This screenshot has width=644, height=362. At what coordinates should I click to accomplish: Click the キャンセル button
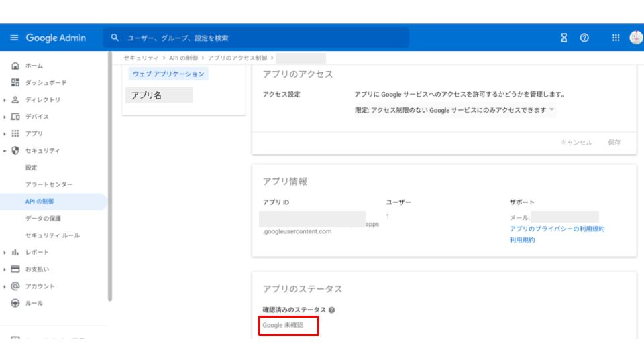[576, 142]
